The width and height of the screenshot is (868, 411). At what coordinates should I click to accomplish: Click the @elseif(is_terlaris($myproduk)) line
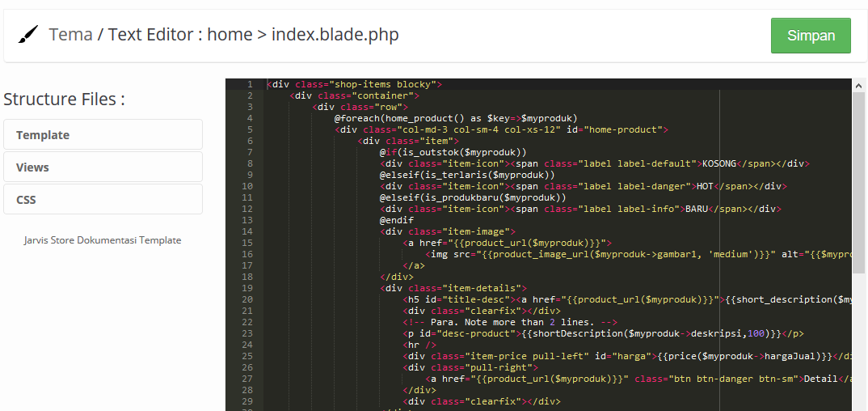(x=466, y=175)
